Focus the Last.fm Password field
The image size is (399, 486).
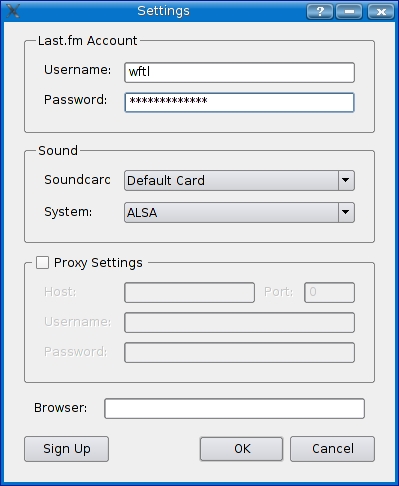pos(239,102)
